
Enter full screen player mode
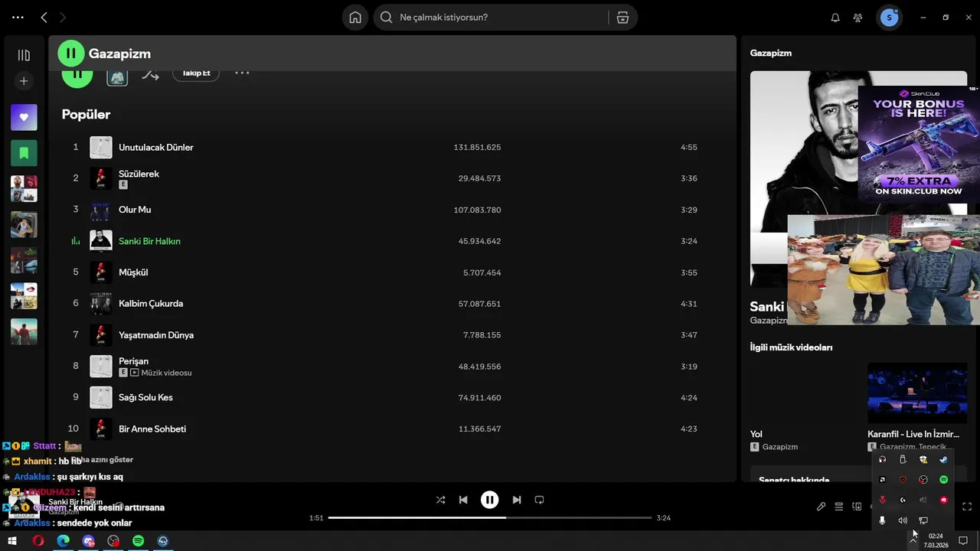(967, 507)
